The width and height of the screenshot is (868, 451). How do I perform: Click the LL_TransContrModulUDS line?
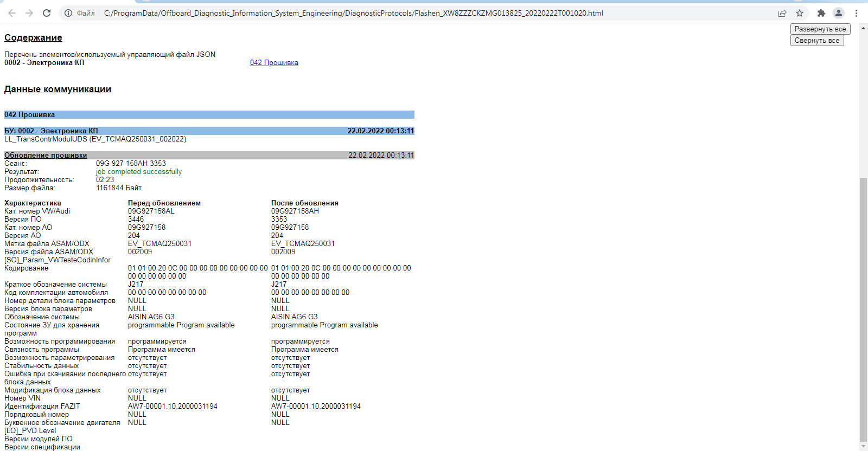click(95, 139)
